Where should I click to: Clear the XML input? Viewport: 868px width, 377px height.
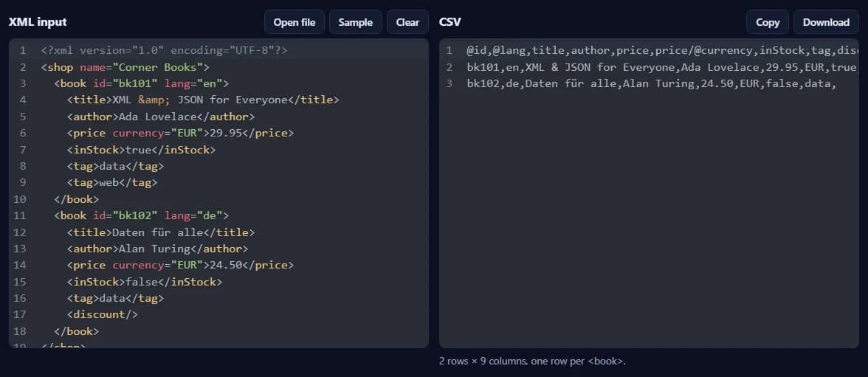click(407, 22)
